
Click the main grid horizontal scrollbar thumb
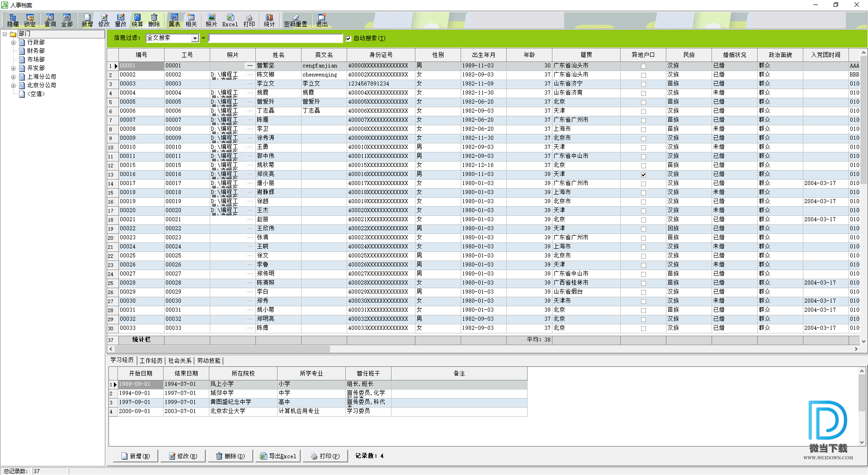pyautogui.click(x=222, y=349)
